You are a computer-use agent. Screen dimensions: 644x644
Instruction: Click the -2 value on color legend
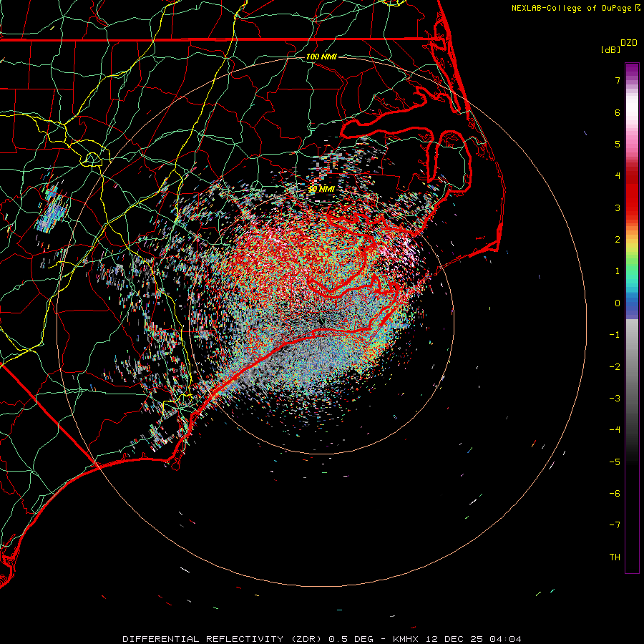615,367
